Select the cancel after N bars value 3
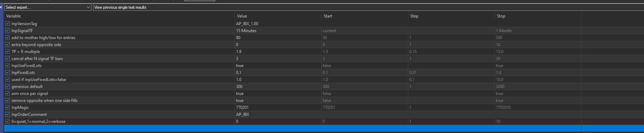 click(x=278, y=59)
